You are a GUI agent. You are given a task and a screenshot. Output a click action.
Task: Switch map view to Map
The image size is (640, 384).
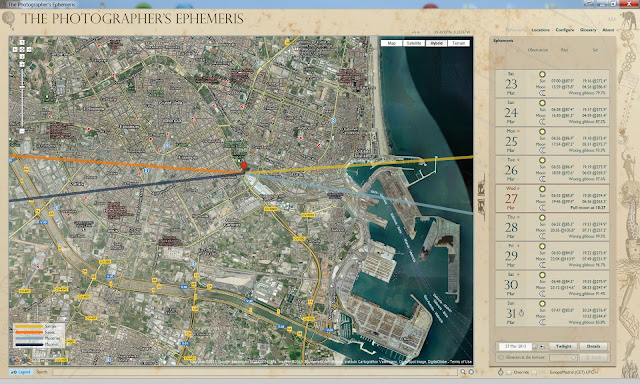click(391, 43)
